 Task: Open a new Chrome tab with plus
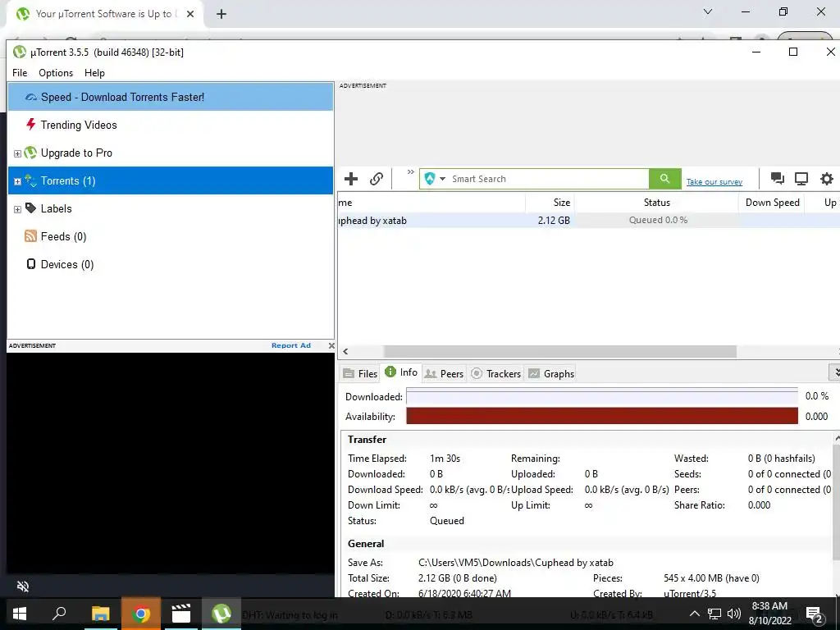[x=221, y=15]
